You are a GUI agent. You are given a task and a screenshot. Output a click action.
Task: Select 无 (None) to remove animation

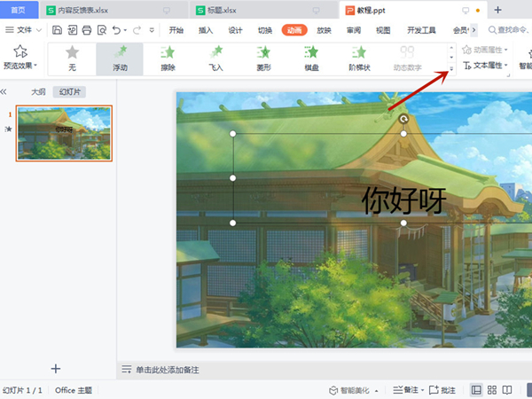tap(72, 57)
